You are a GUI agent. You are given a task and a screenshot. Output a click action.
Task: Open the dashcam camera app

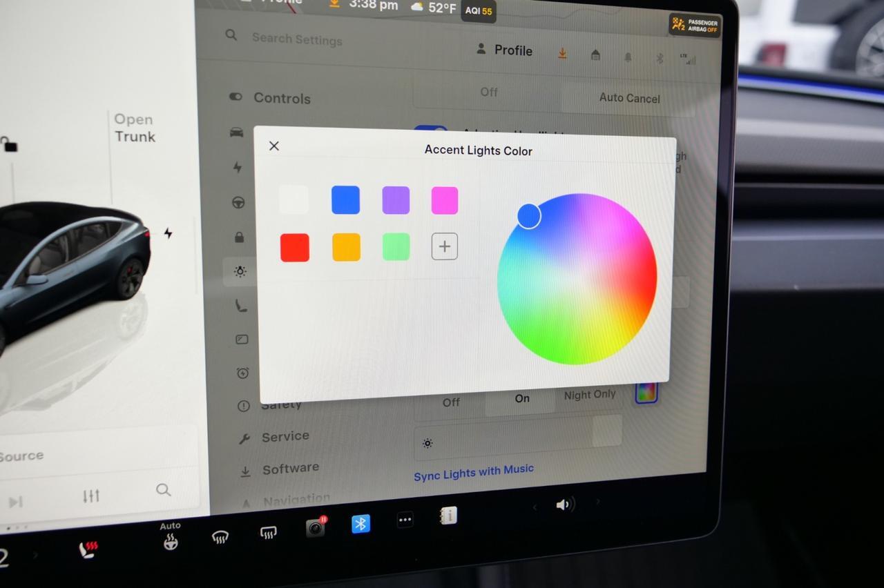(x=316, y=528)
